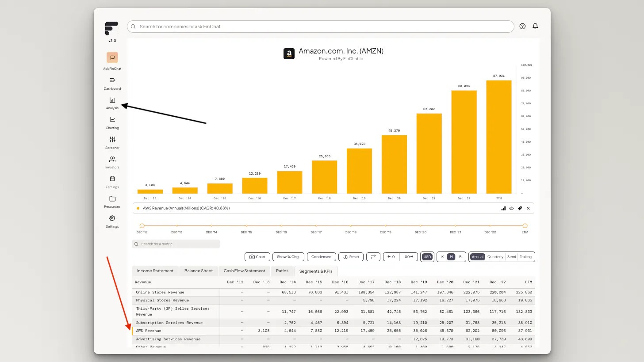Open the Analysis sidebar icon

tap(112, 100)
